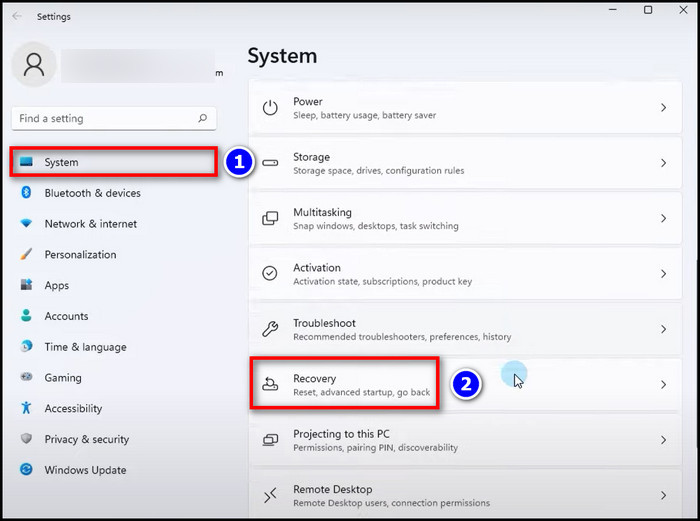Open Personalization settings

coord(80,254)
